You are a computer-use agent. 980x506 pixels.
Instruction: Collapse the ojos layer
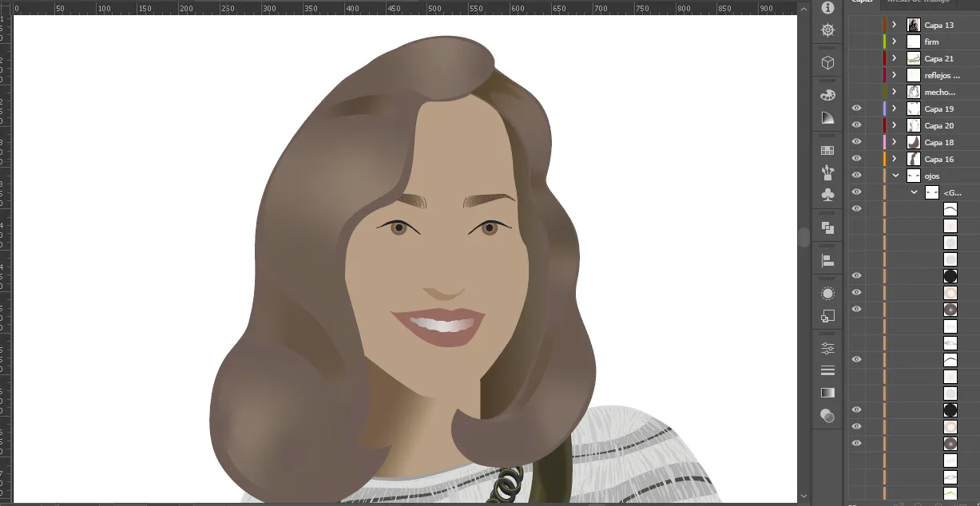pos(895,176)
